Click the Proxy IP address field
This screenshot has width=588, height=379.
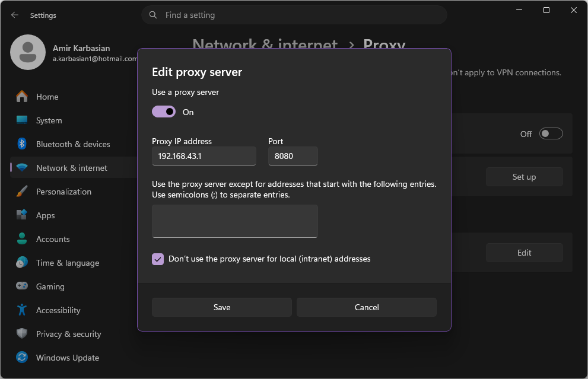(204, 156)
